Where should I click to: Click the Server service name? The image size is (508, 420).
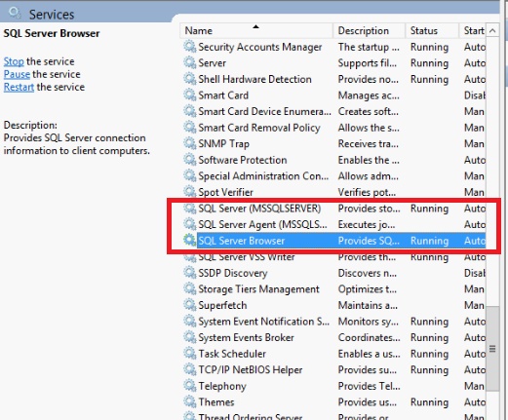click(213, 63)
